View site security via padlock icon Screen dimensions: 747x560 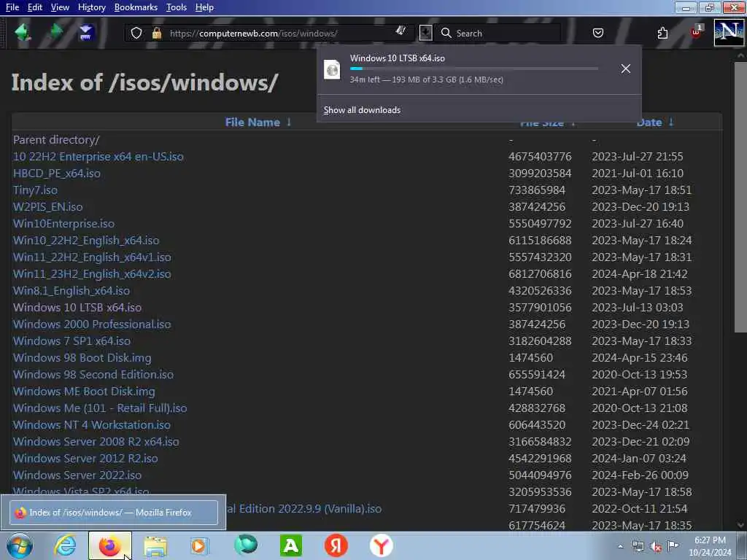[x=157, y=34]
